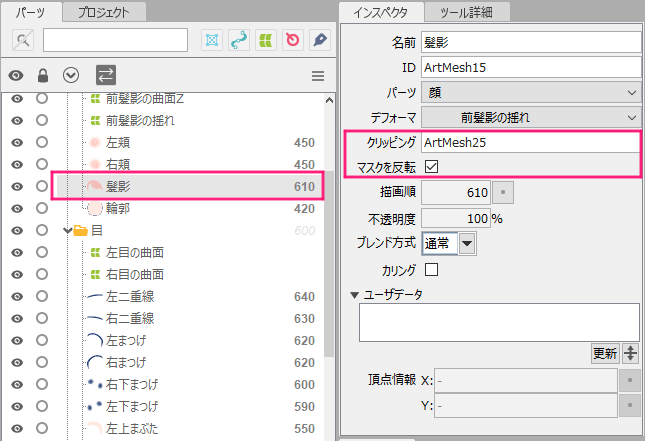645x441 pixels.
Task: Open the ブレンド方式 dropdown arrow
Action: pos(466,244)
